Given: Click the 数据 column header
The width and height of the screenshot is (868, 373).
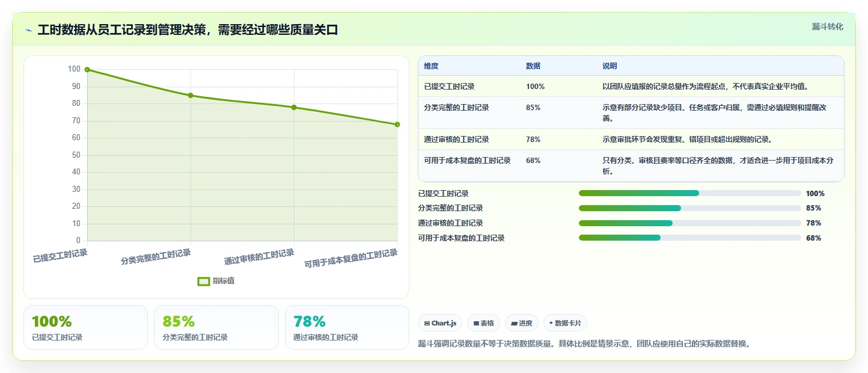Looking at the screenshot, I should (533, 66).
